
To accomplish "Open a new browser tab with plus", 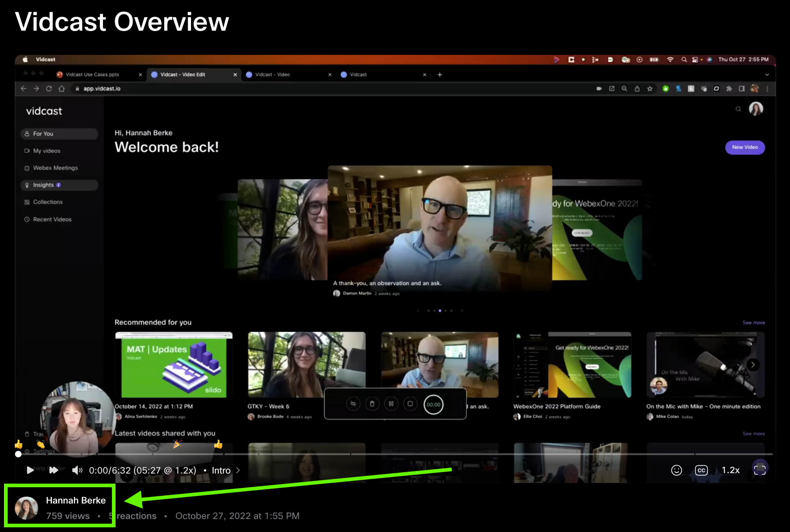I will [439, 75].
